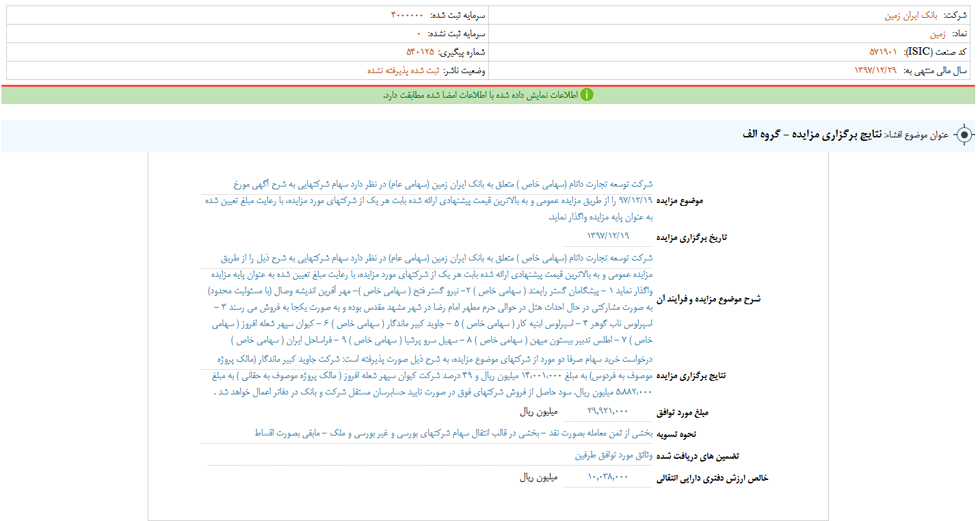Click tracking number ۵۴۰۱۲۵
The image size is (980, 521).
[420, 52]
